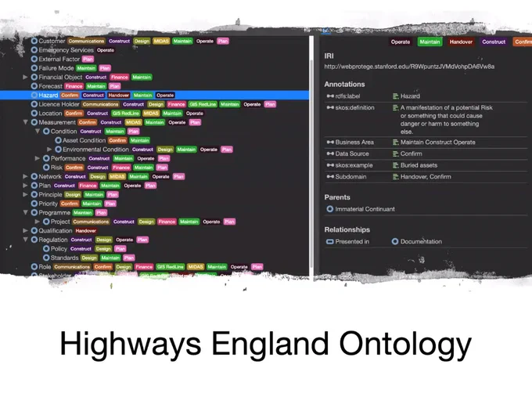This screenshot has height=397, width=532.
Task: Click the Confirm tag on Priority row
Action: pos(70,204)
